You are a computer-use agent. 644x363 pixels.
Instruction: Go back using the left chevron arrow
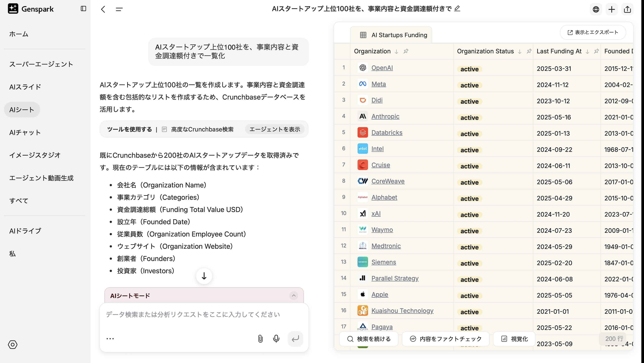point(103,9)
